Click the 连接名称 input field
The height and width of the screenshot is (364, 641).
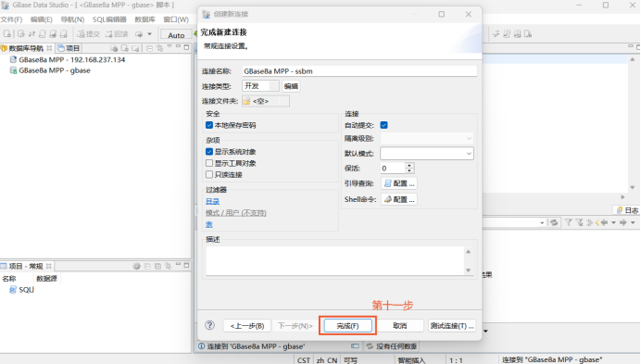point(359,71)
